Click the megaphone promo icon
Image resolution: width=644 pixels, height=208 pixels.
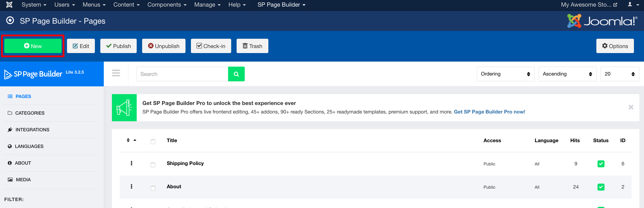(124, 108)
